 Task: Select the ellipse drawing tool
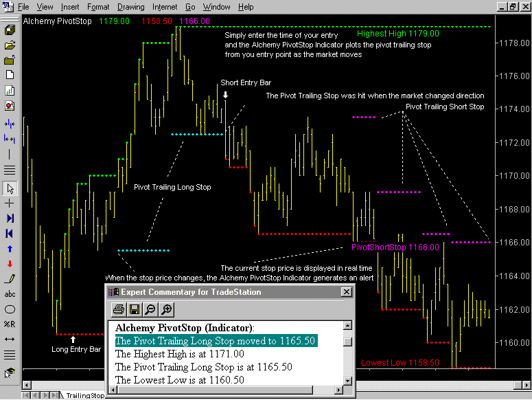[10, 309]
